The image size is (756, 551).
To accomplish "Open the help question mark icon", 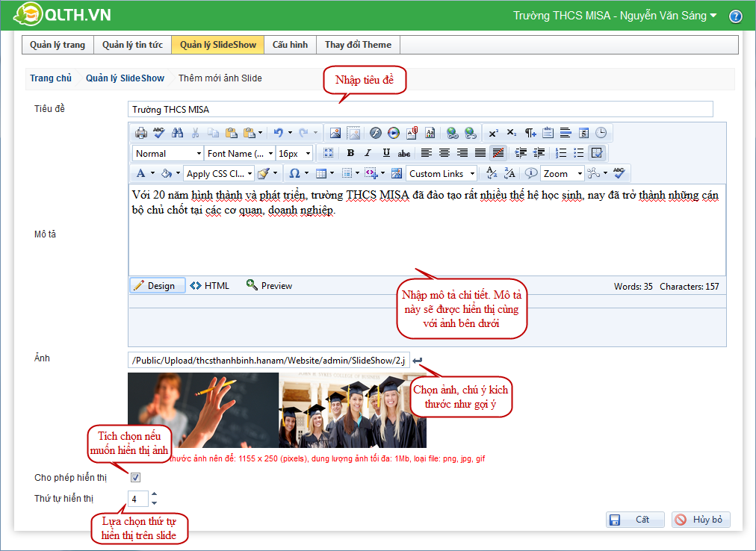I will (x=735, y=16).
